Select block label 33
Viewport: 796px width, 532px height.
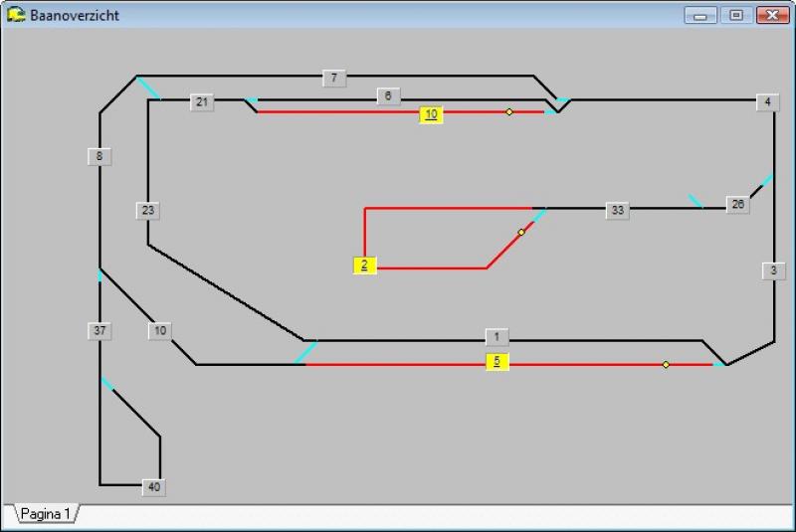pyautogui.click(x=617, y=210)
